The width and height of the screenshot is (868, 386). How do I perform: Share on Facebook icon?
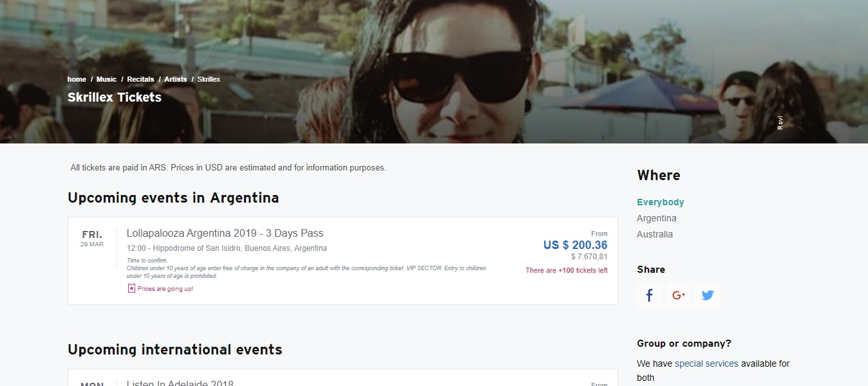[649, 295]
